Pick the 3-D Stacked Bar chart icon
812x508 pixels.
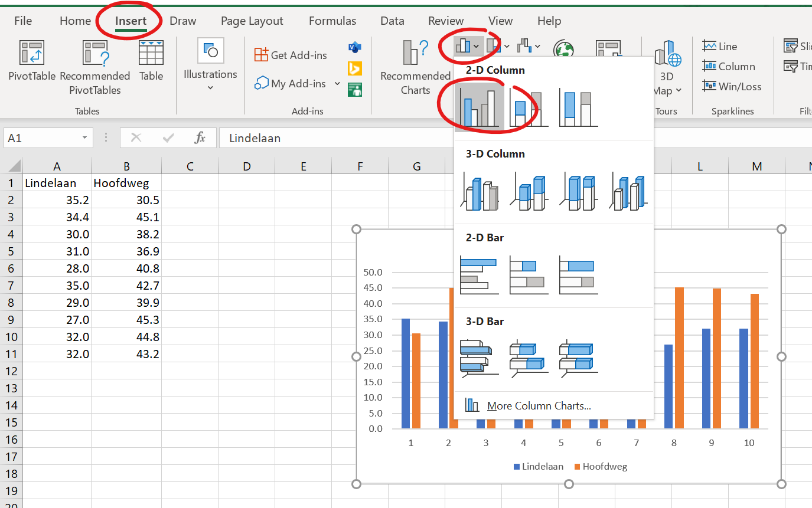click(529, 358)
